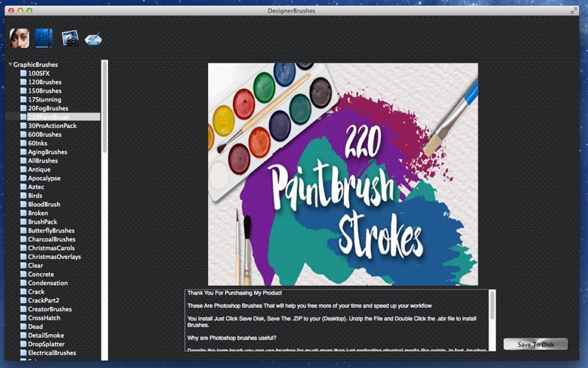Click folder icon beside Broken
The height and width of the screenshot is (368, 588).
24,213
